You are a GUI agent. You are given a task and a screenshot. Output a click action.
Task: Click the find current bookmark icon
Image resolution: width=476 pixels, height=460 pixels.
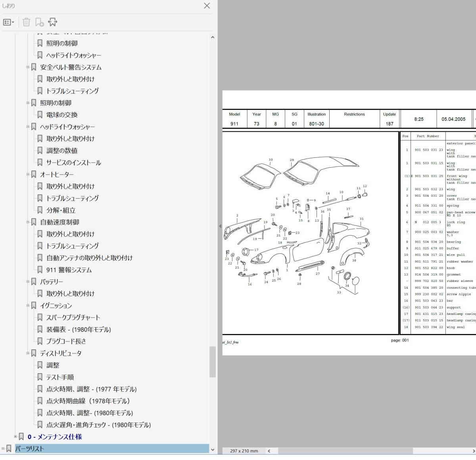point(52,22)
